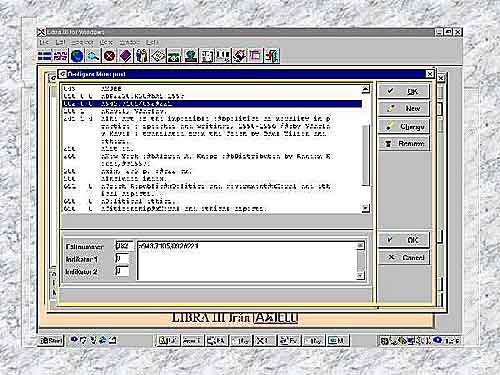The width and height of the screenshot is (500, 375).
Task: Click the Indikator 1 input box
Action: click(x=122, y=259)
